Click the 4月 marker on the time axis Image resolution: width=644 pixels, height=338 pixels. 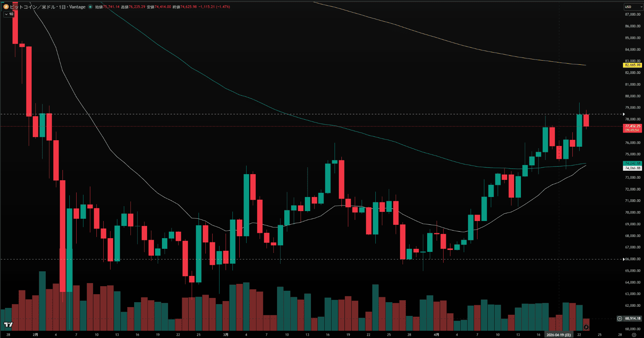coord(436,335)
